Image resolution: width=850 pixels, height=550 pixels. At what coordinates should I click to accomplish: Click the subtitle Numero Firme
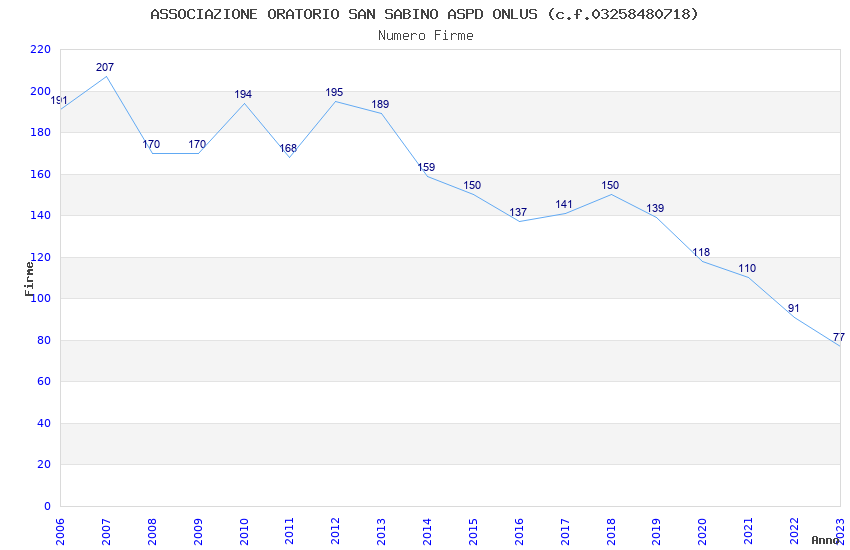click(x=426, y=36)
